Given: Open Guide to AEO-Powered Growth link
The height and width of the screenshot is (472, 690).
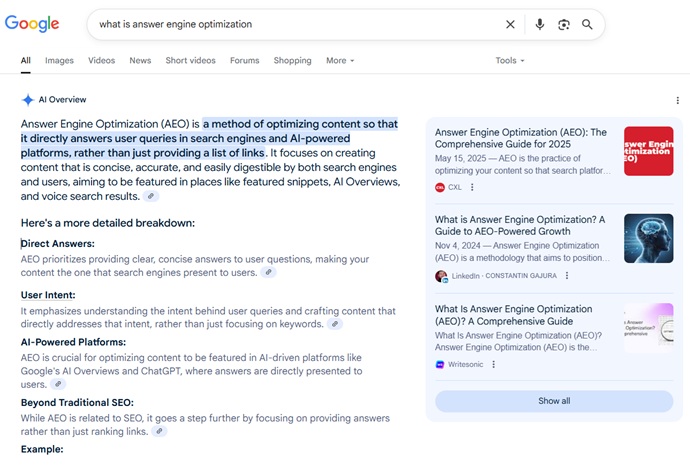Looking at the screenshot, I should 520,225.
